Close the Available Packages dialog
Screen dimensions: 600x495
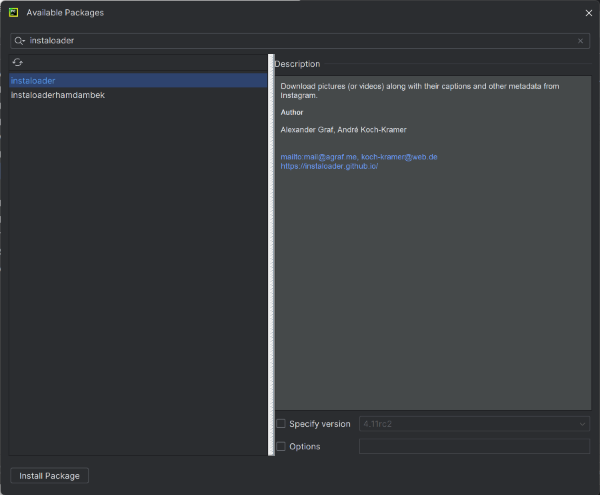tap(589, 13)
